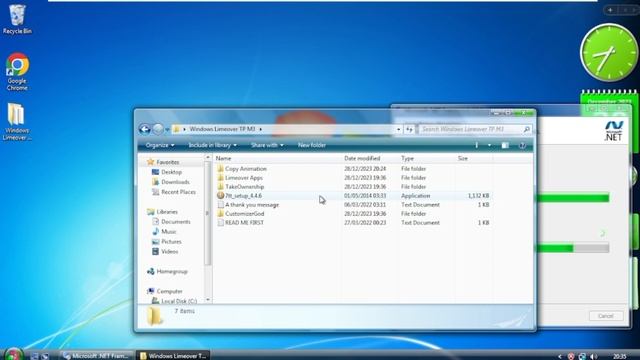The height and width of the screenshot is (360, 640).
Task: Switch to Windows Limeover taskbar button
Action: (173, 356)
